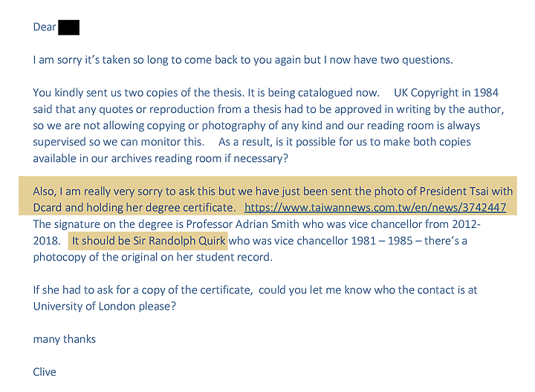Click the phrase "University of London please?"
The image size is (535, 392).
[105, 307]
